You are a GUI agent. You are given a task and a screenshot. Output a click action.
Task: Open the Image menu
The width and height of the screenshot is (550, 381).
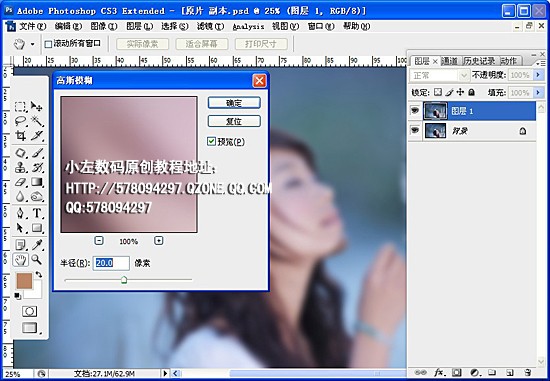[104, 26]
